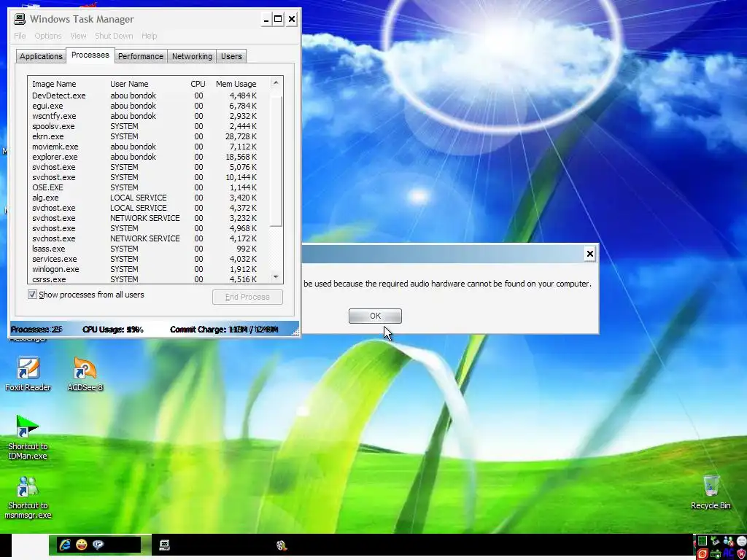Click the red security shield tray icon
The height and width of the screenshot is (560, 747).
741,554
